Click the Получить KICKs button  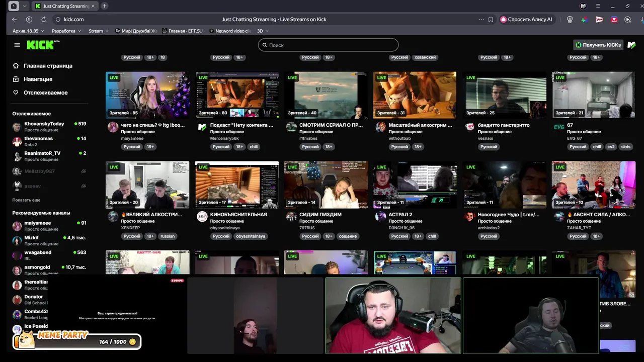599,45
